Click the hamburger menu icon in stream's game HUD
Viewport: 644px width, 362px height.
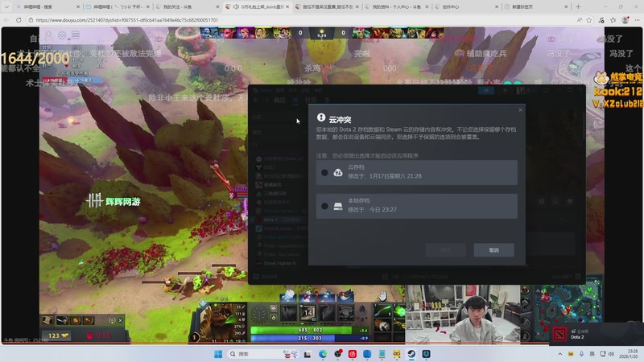coord(76,35)
